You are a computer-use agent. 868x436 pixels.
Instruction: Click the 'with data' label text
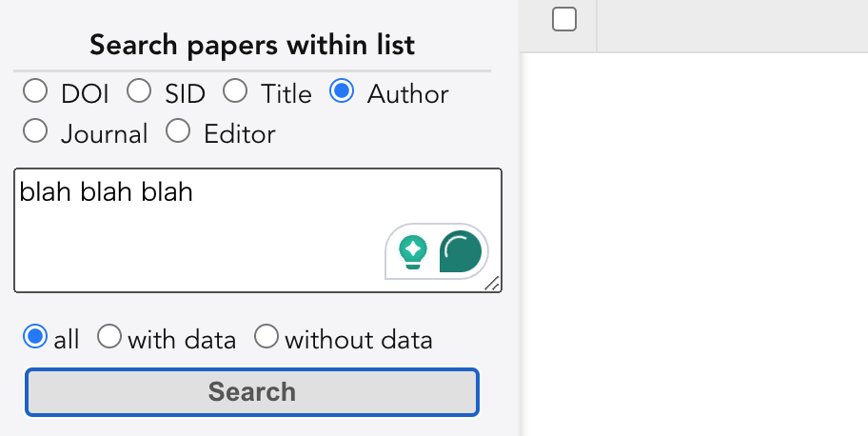(182, 340)
